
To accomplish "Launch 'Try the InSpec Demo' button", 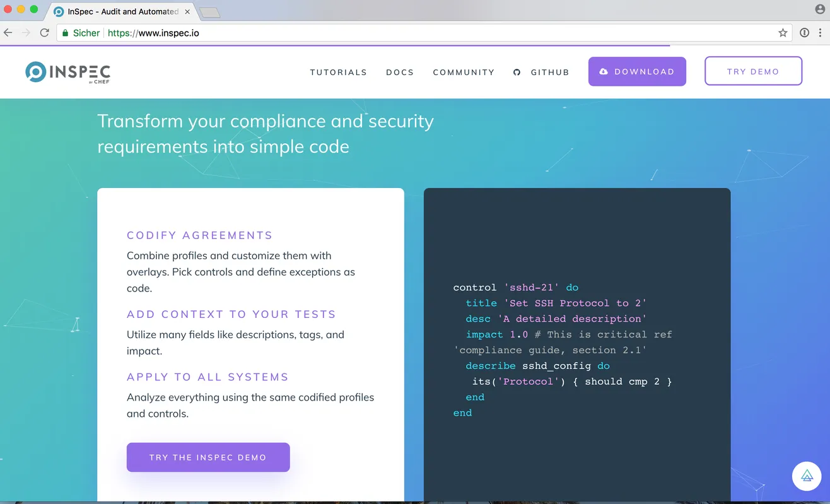I will click(x=208, y=457).
